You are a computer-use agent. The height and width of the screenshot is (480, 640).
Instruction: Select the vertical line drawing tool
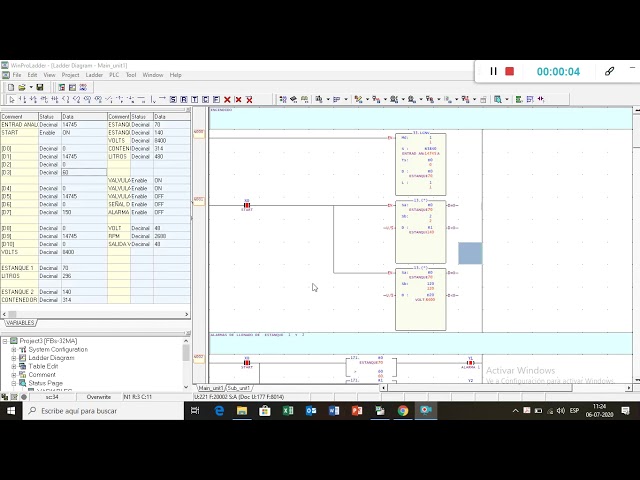click(x=152, y=99)
